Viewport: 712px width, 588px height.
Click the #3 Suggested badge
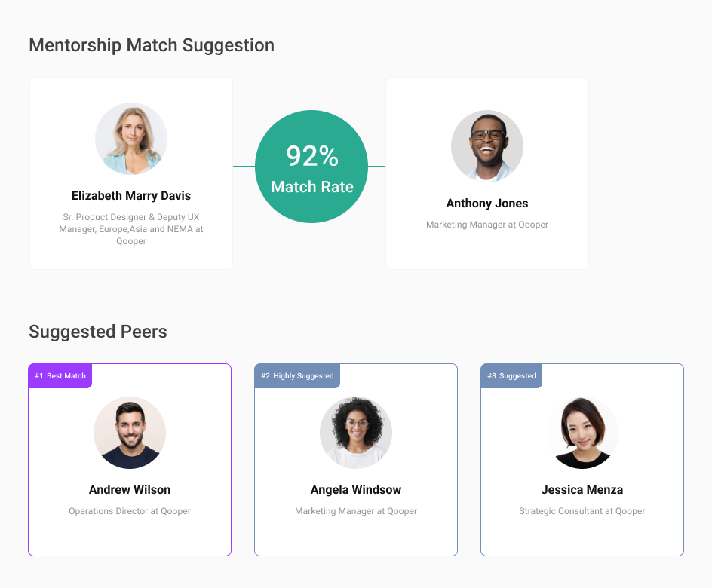click(511, 375)
